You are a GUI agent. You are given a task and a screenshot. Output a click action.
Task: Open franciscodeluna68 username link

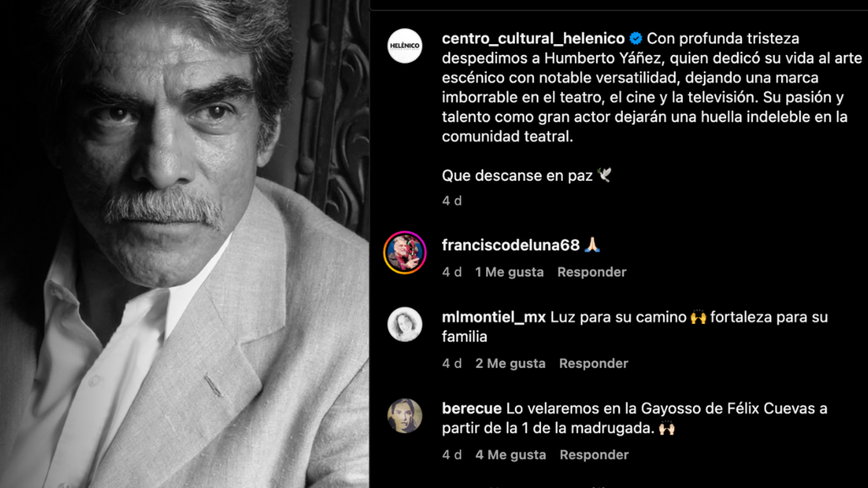point(511,245)
